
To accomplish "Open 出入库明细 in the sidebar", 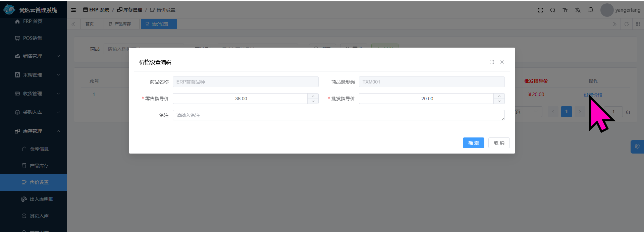I will coord(41,199).
